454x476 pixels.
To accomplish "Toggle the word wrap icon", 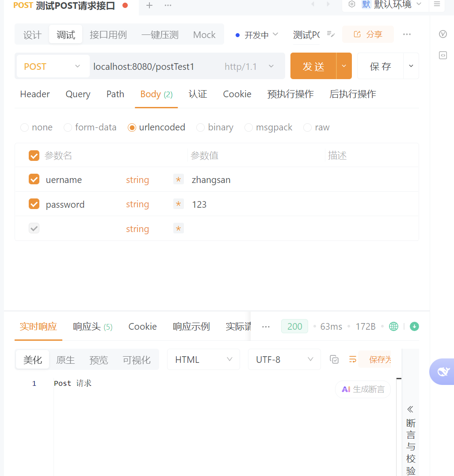I will click(352, 359).
